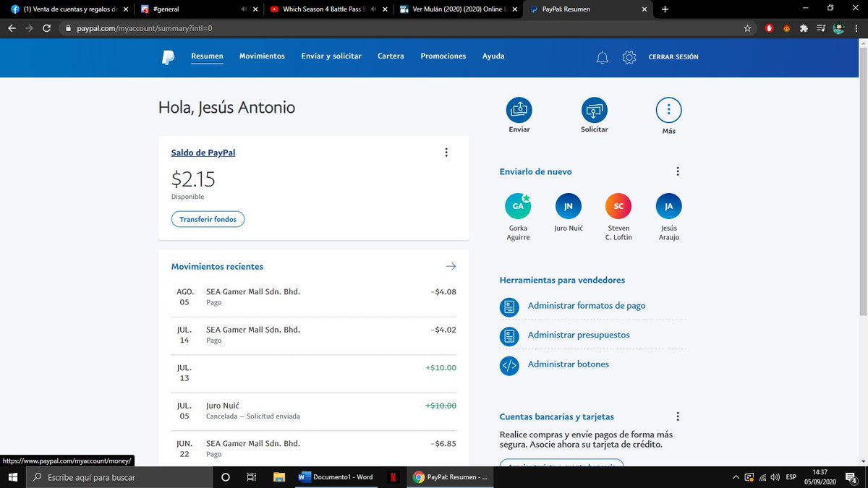Select Juro Nuić JN avatar

[569, 206]
